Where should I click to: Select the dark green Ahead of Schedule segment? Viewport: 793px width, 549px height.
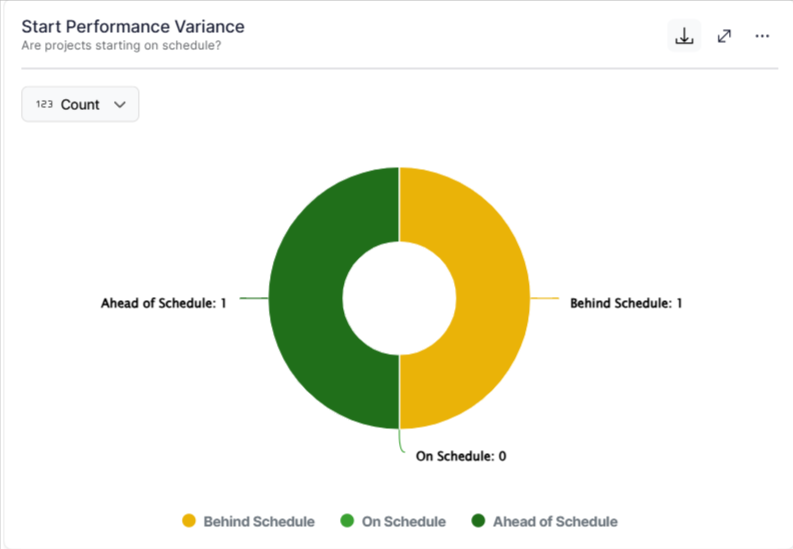pyautogui.click(x=306, y=298)
